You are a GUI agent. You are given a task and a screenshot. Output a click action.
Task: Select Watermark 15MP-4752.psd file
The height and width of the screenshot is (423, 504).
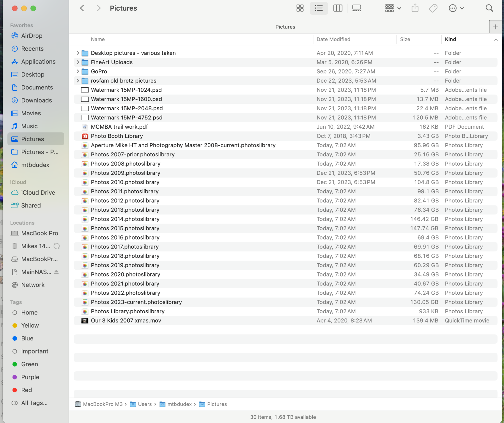286,118
